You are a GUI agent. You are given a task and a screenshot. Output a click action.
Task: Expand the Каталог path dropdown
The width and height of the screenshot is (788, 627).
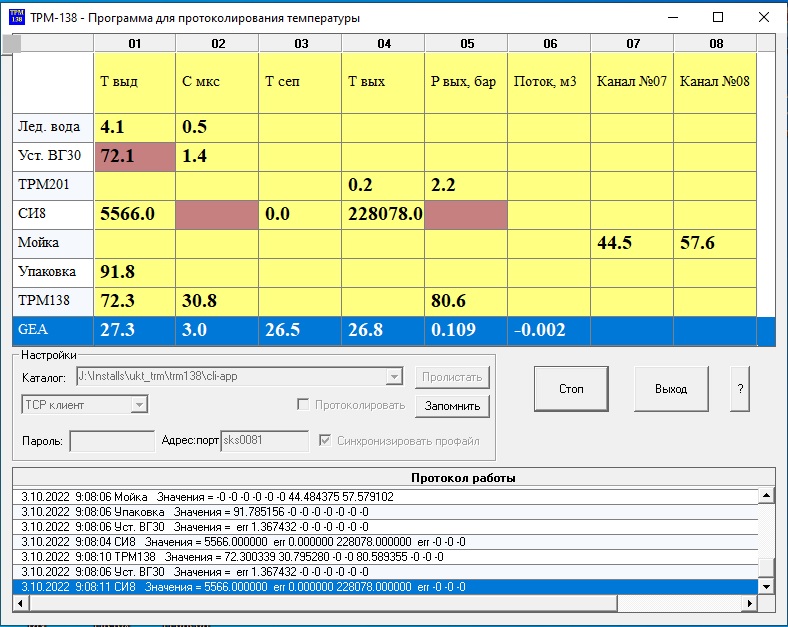(x=394, y=377)
